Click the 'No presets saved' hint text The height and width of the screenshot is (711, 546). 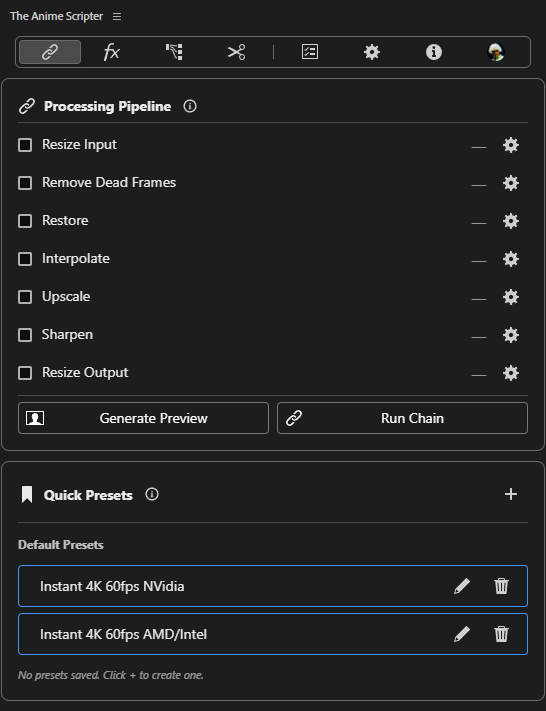[111, 675]
